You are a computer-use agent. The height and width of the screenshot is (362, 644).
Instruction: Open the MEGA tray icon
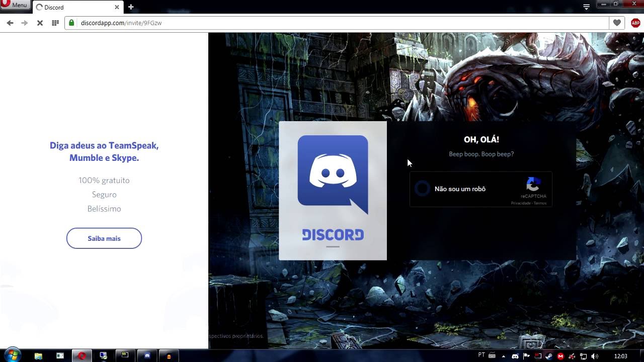click(560, 356)
